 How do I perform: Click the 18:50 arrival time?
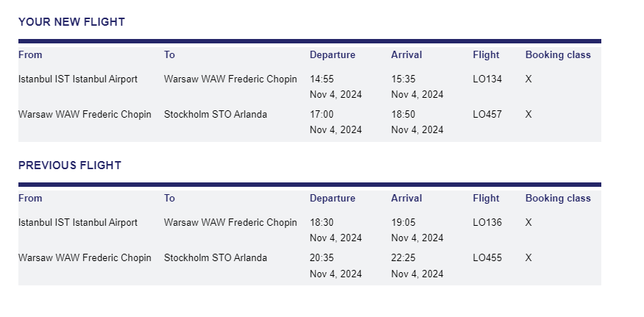pos(403,115)
